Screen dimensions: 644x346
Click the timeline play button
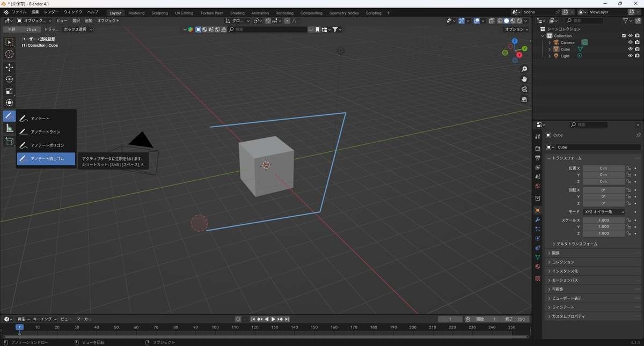(273, 319)
